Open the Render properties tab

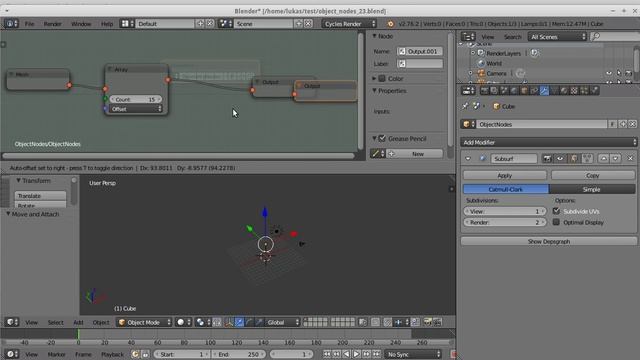[484, 91]
